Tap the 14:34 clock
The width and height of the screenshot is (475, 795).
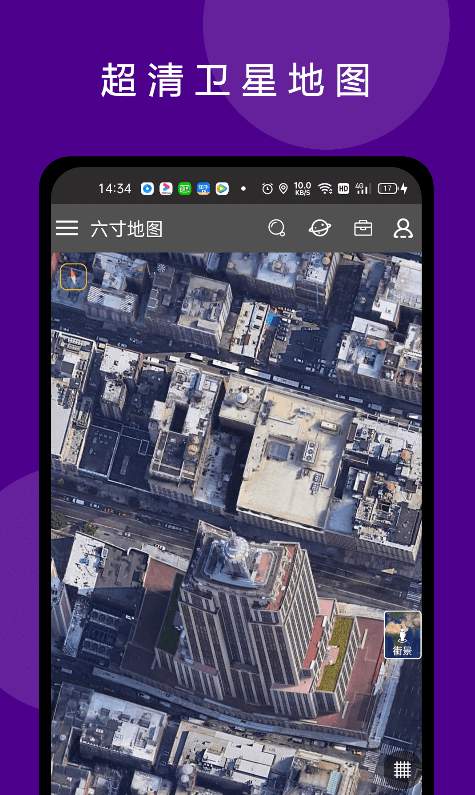pyautogui.click(x=115, y=189)
